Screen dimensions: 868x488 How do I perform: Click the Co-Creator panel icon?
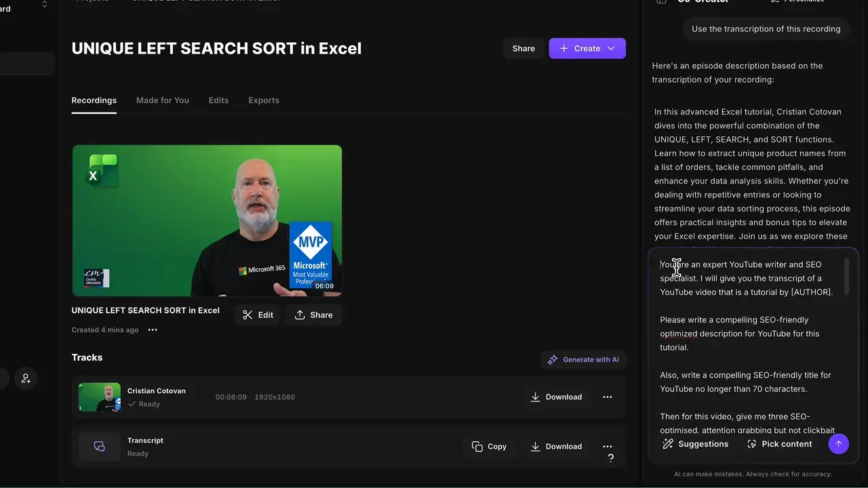661,2
